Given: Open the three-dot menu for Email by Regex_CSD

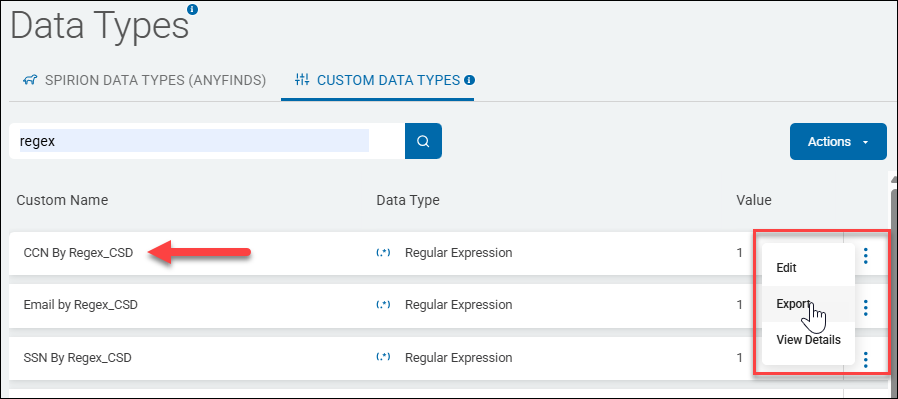Looking at the screenshot, I should [865, 308].
